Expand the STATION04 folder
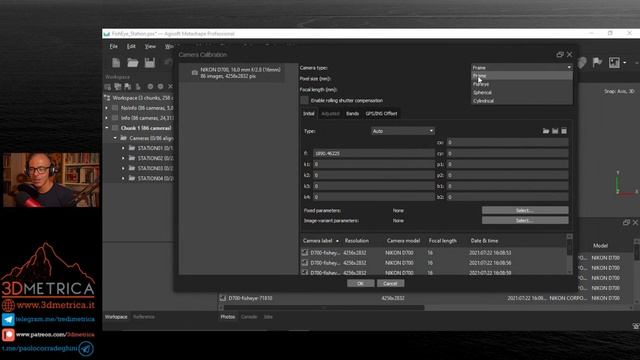Image resolution: width=640 pixels, height=360 pixels. coord(123,178)
